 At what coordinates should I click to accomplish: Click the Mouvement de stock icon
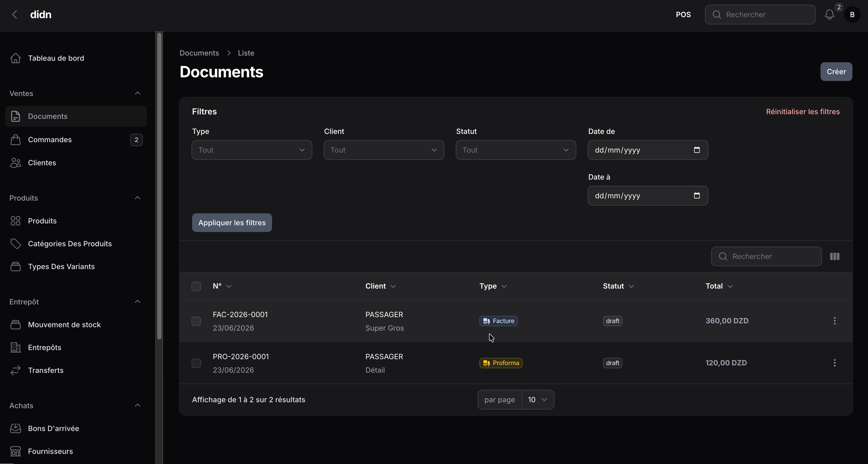(16, 324)
